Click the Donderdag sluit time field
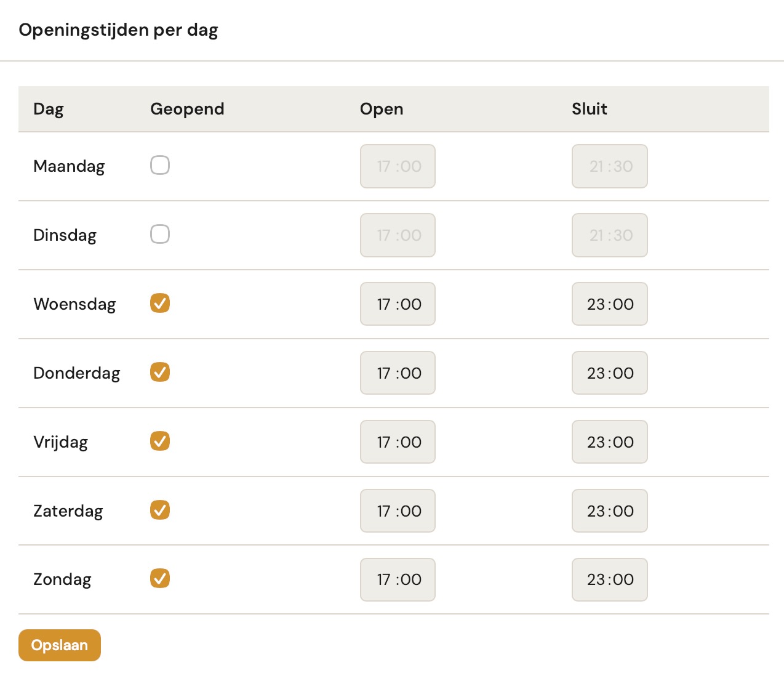 (609, 373)
